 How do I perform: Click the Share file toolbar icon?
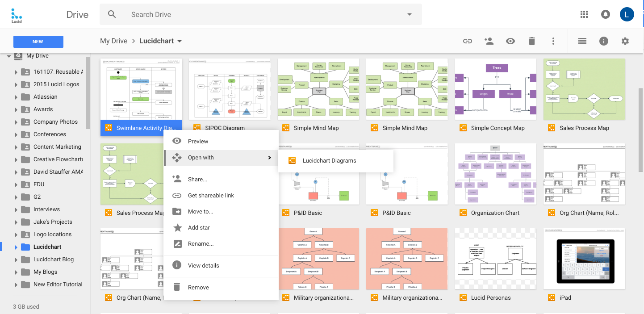[x=489, y=41]
